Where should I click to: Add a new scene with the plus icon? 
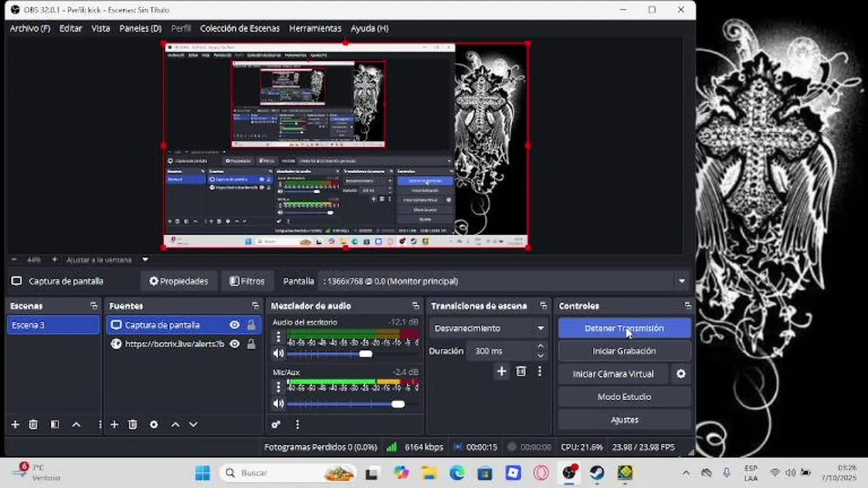point(15,425)
